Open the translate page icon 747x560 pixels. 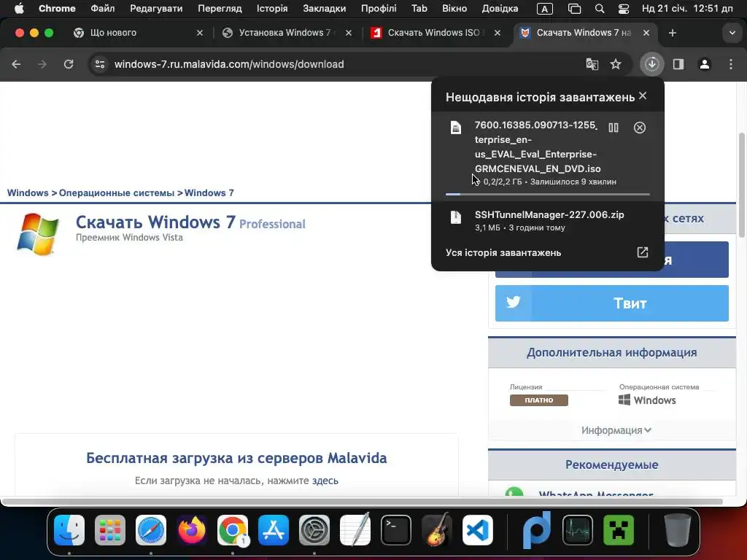pos(592,64)
